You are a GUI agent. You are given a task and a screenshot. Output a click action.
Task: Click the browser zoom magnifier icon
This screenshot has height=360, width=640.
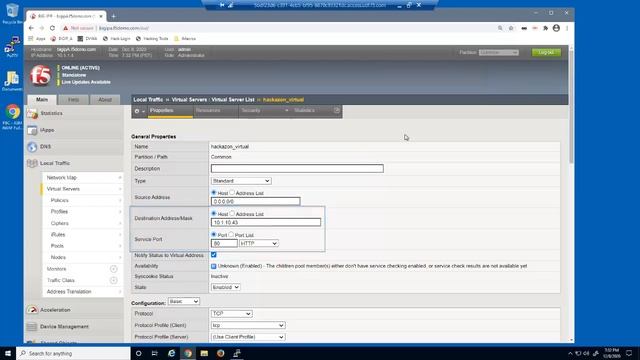pos(500,28)
